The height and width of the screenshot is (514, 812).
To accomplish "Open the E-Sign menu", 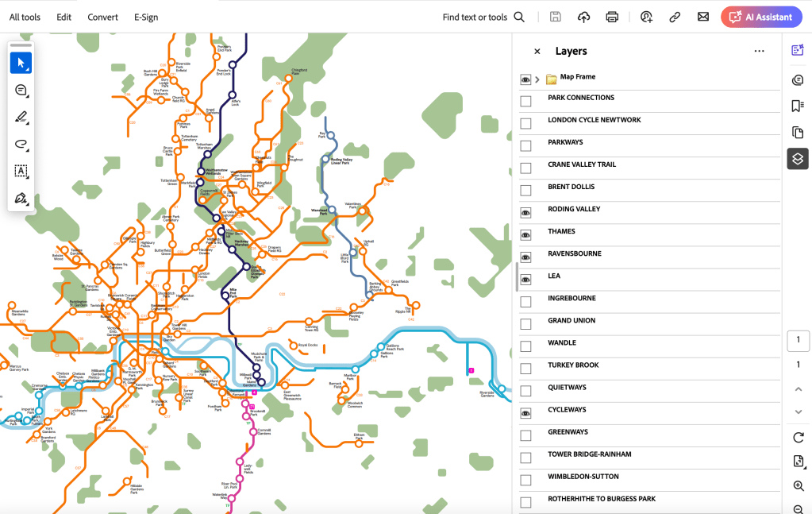I will (x=146, y=17).
